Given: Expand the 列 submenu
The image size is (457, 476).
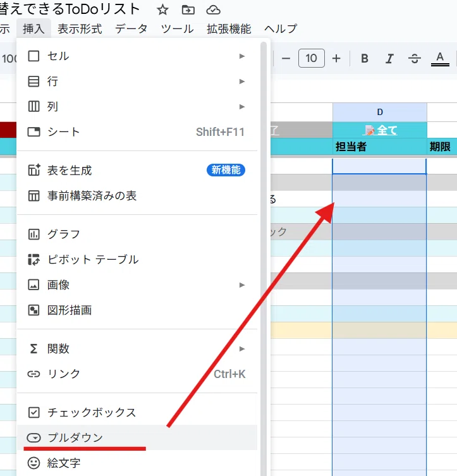Looking at the screenshot, I should click(137, 107).
